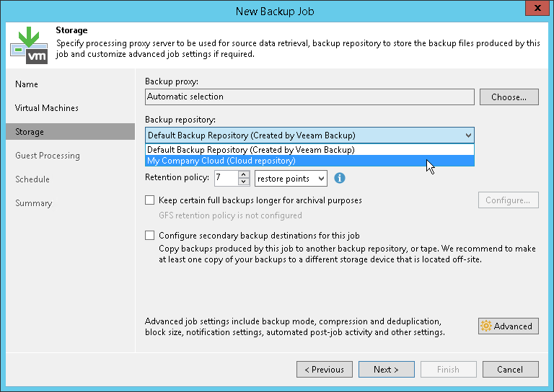The width and height of the screenshot is (554, 392).
Task: Increase retention policy value with up arrow
Action: (x=244, y=174)
